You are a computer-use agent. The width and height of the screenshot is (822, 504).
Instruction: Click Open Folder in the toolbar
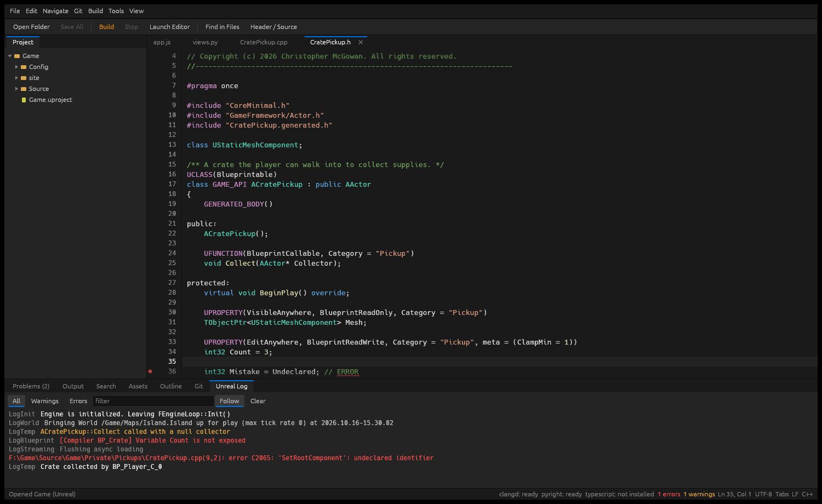31,27
